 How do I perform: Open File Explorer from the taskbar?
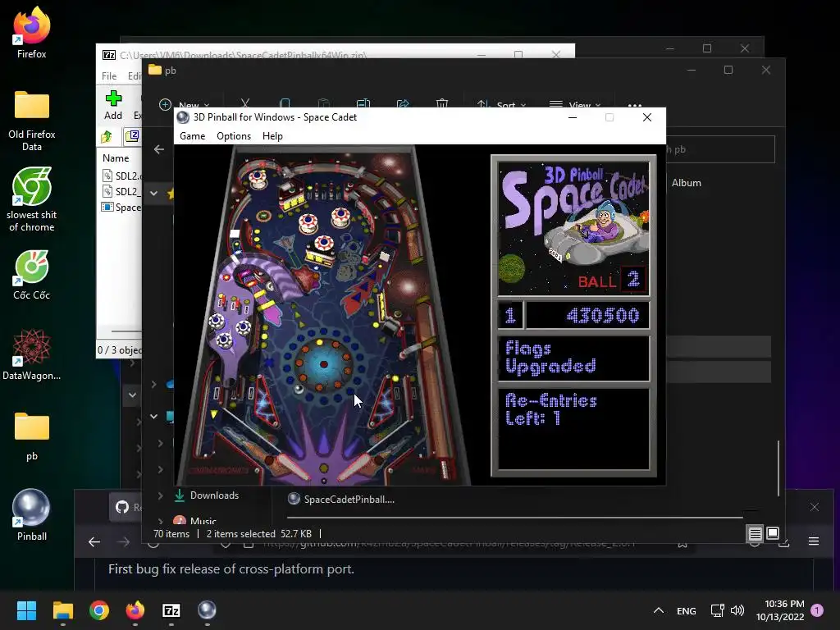click(62, 610)
